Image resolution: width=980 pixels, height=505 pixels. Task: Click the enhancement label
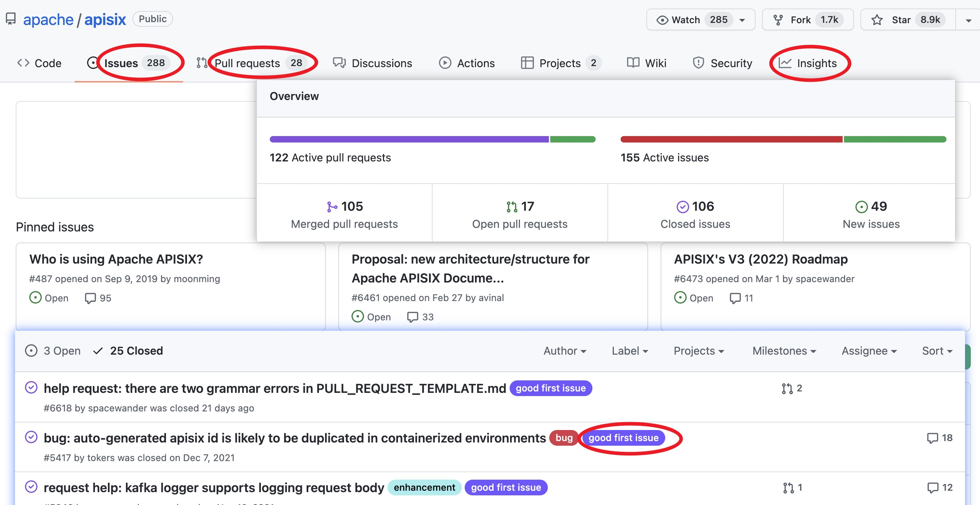pos(424,487)
